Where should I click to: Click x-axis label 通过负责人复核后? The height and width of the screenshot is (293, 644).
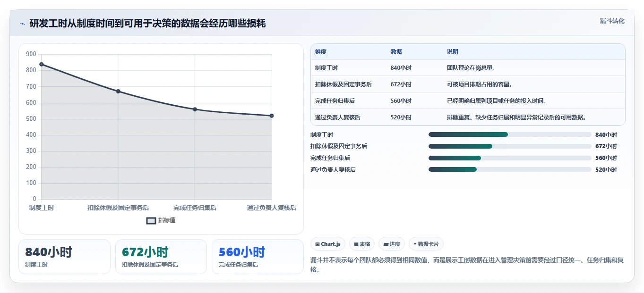(x=272, y=208)
